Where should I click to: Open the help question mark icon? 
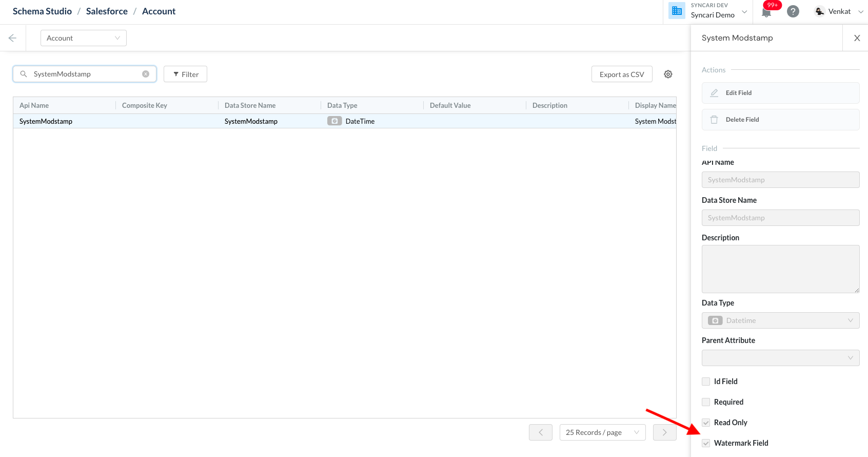point(793,11)
